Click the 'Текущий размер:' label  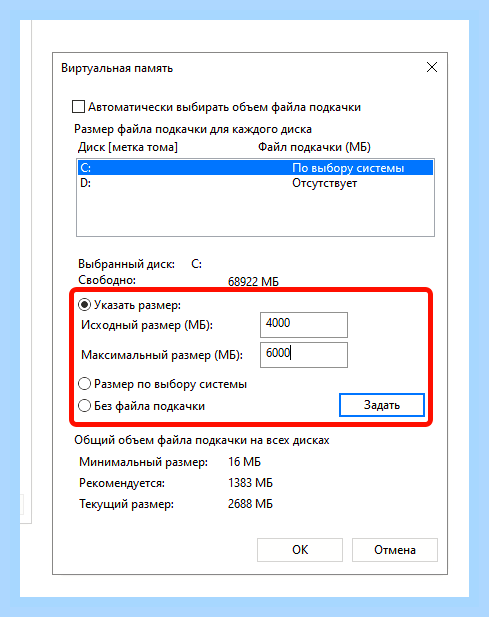(126, 504)
